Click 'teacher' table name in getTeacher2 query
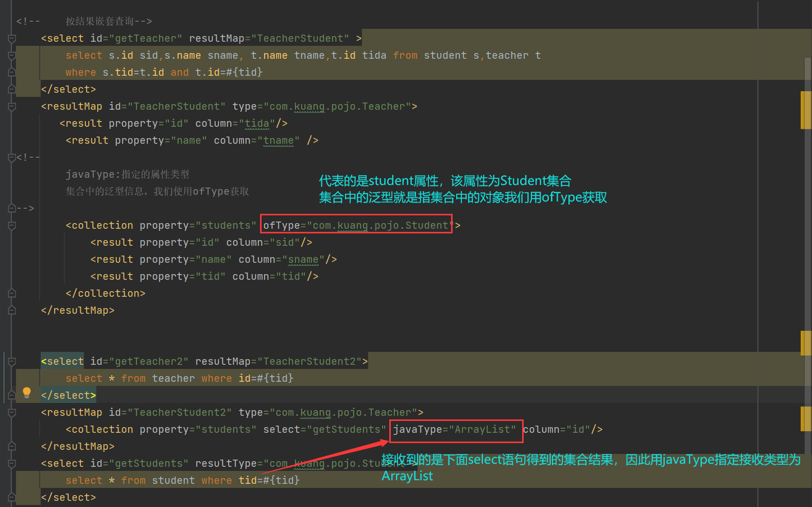 click(x=174, y=379)
